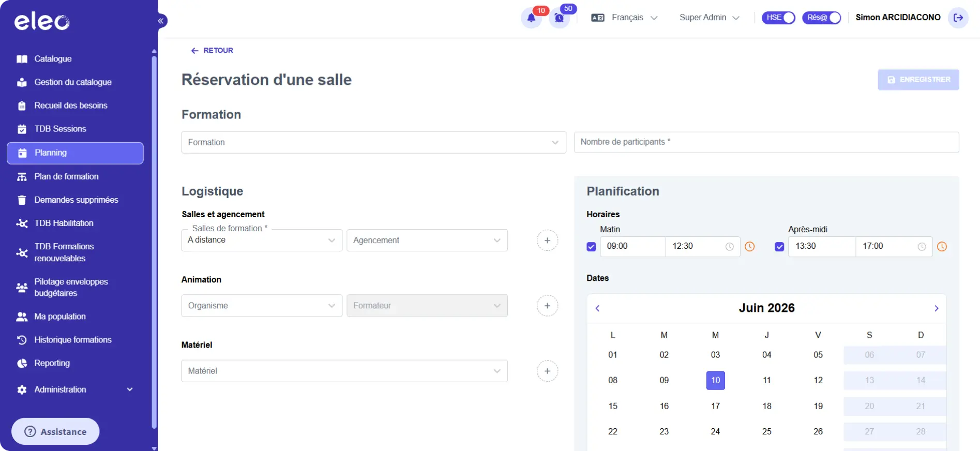Screen dimensions: 980x451
Task: Click the Pilotage enveloppes budgétaires people icon
Action: (x=22, y=288)
